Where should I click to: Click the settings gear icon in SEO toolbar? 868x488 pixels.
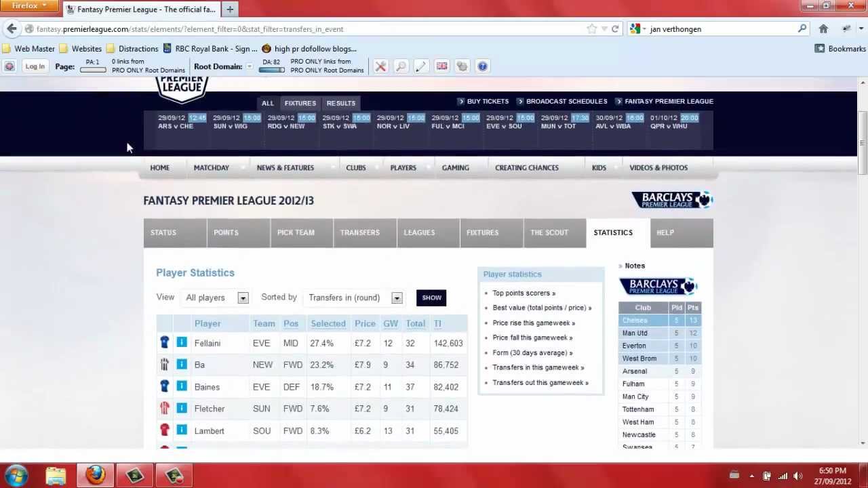coord(462,66)
